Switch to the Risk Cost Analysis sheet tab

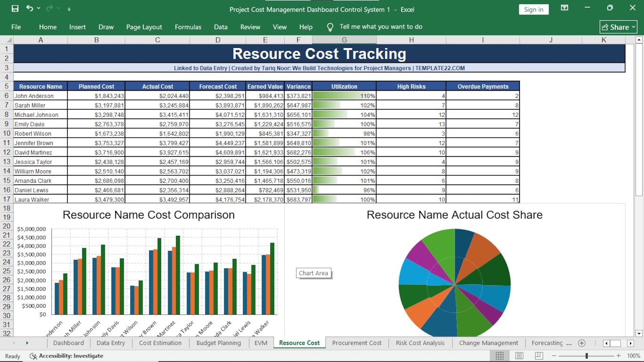pyautogui.click(x=420, y=343)
